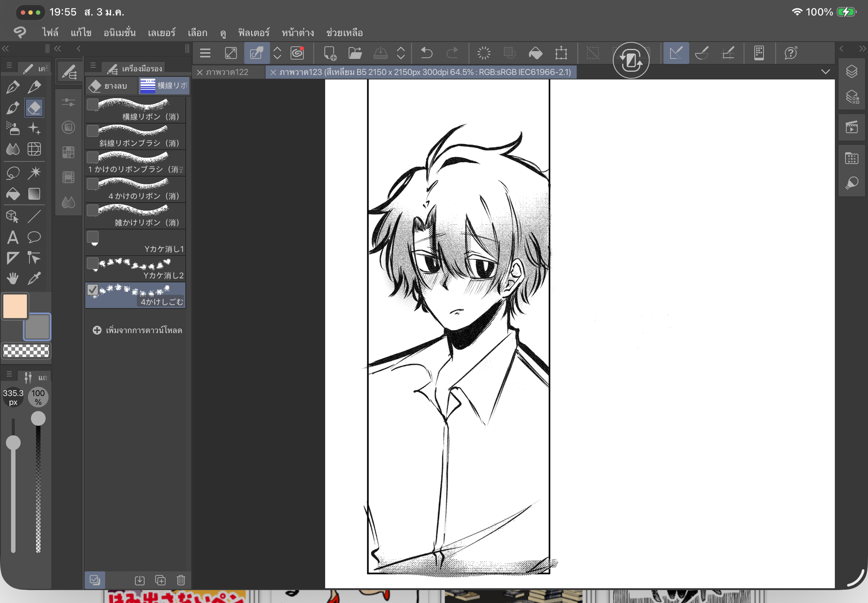
Task: Select the Text tool
Action: [x=13, y=237]
